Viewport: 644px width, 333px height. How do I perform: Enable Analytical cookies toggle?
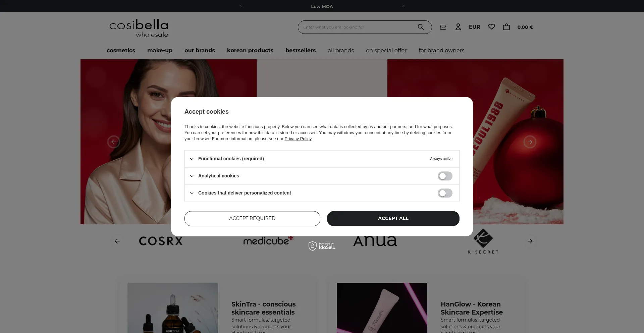pyautogui.click(x=445, y=176)
